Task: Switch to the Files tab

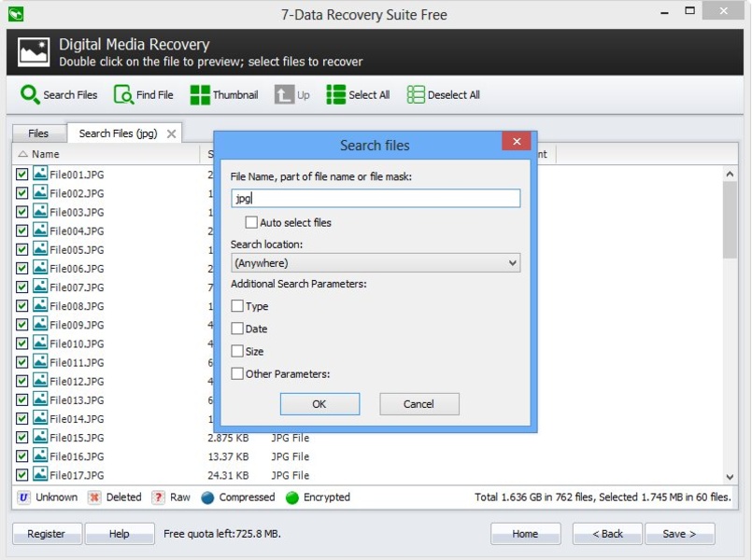Action: point(38,133)
